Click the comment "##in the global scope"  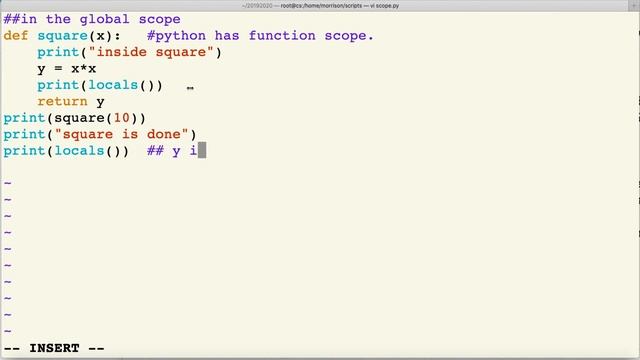(x=92, y=19)
